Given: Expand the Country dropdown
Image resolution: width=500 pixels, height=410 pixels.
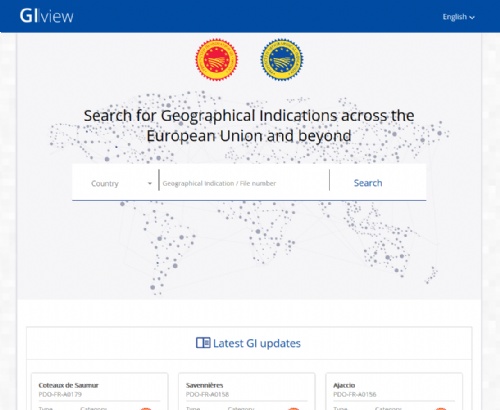Looking at the screenshot, I should [x=121, y=183].
